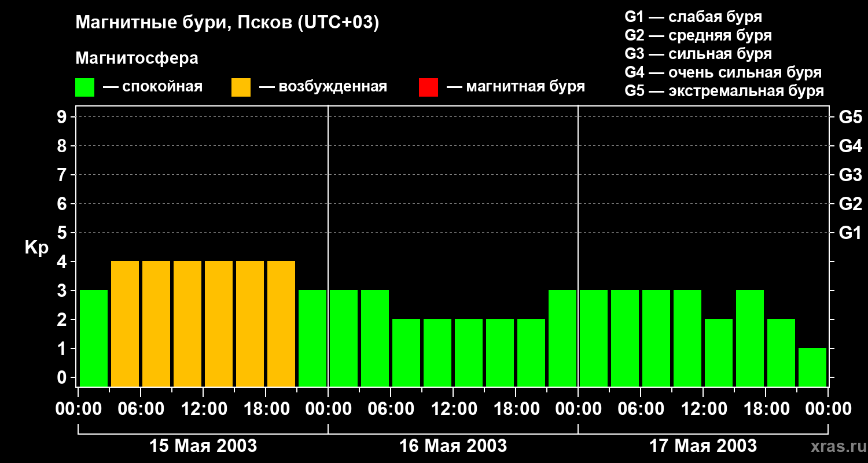Select the green Kp 3 bar starting 15 May
Screen dimensions: 868x463
pos(94,338)
